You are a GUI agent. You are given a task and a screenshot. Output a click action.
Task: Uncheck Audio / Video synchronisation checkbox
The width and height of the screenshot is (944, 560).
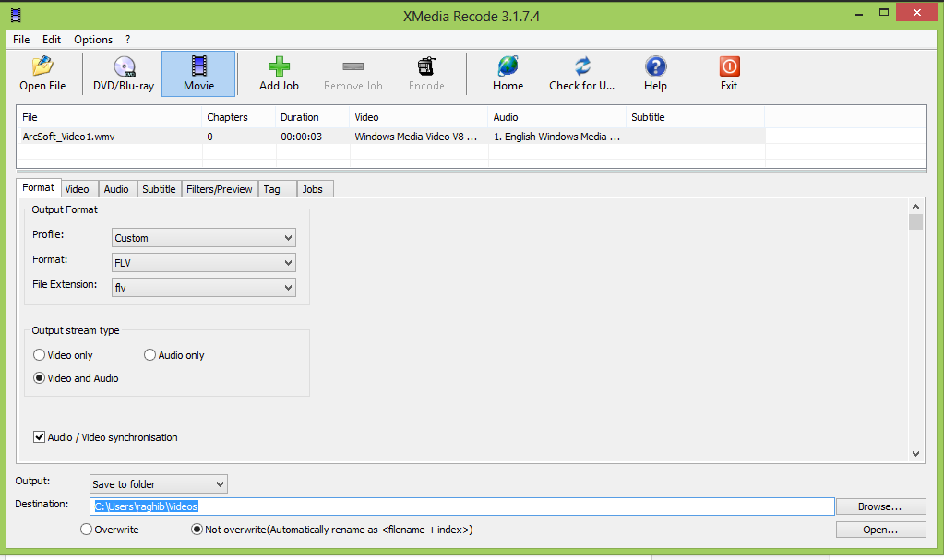pyautogui.click(x=40, y=437)
